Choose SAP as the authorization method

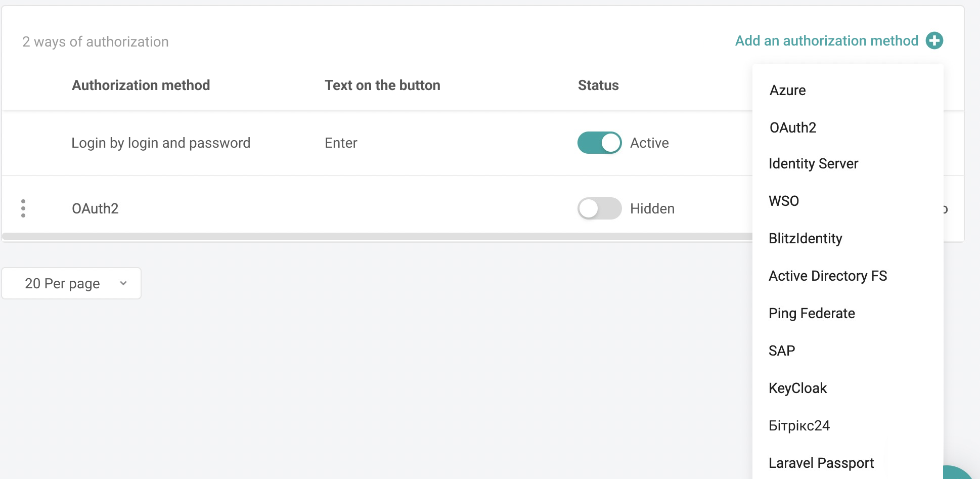click(x=782, y=350)
